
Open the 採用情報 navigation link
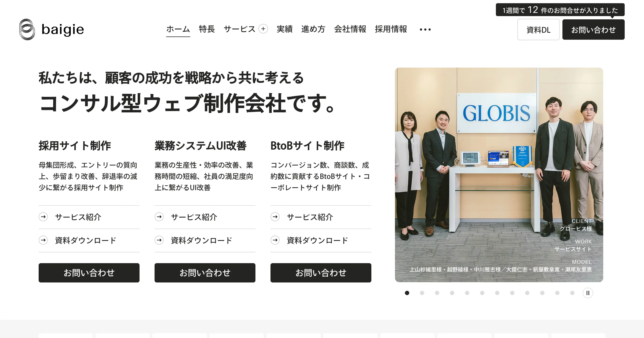pos(391,29)
